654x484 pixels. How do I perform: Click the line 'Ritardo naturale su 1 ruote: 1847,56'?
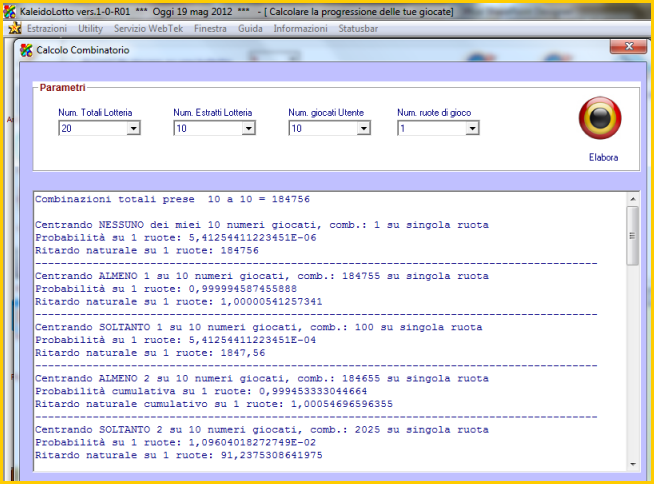[x=150, y=353]
